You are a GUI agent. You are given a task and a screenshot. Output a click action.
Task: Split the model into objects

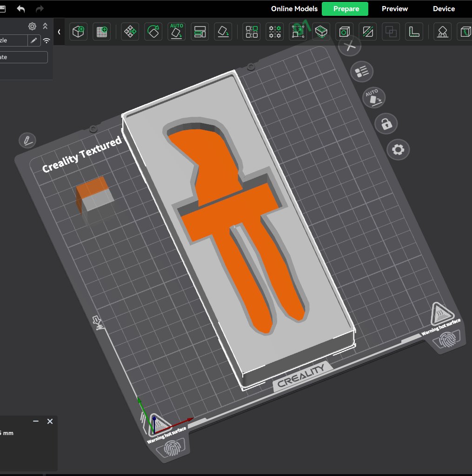coord(252,32)
